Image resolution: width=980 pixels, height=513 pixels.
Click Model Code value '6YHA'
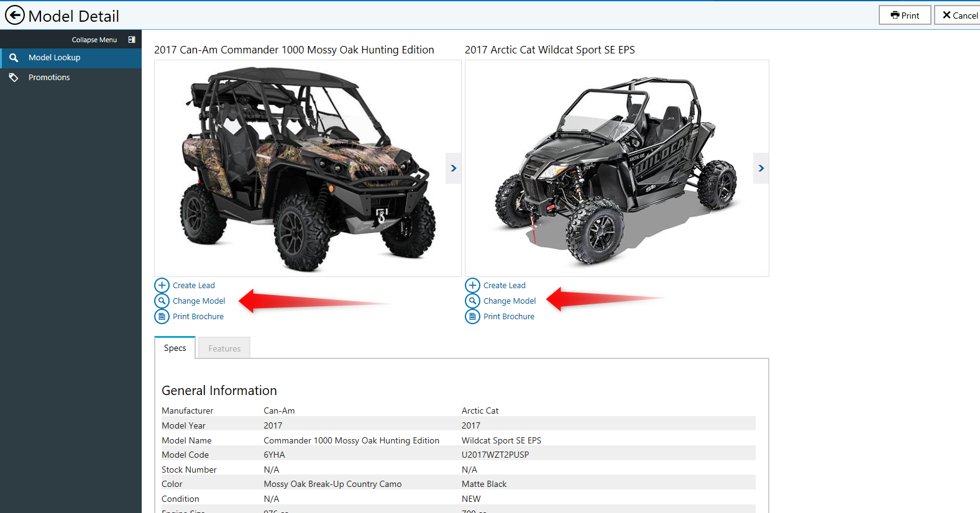click(274, 455)
